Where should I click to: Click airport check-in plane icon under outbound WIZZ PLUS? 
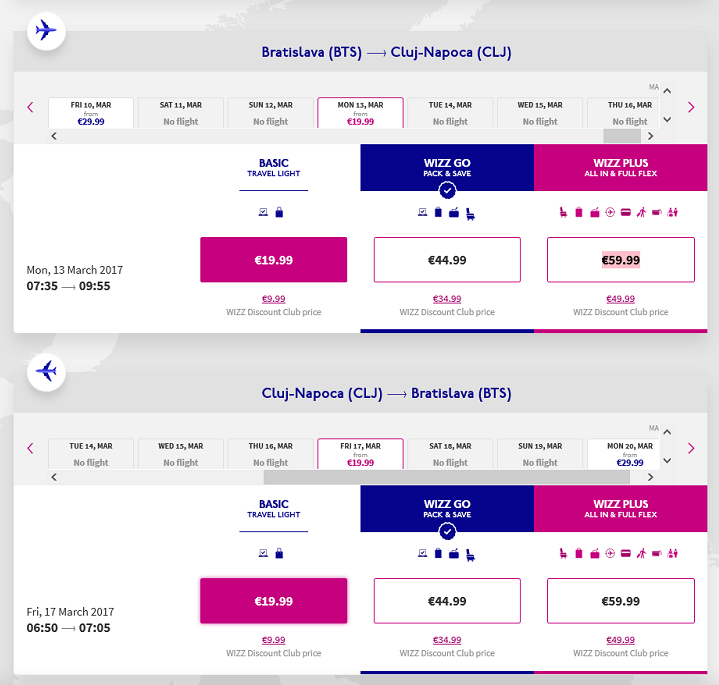[x=610, y=212]
